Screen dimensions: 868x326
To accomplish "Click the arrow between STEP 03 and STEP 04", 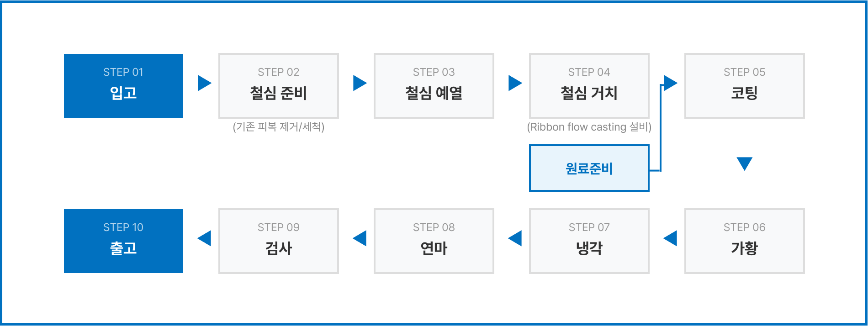I will [514, 83].
